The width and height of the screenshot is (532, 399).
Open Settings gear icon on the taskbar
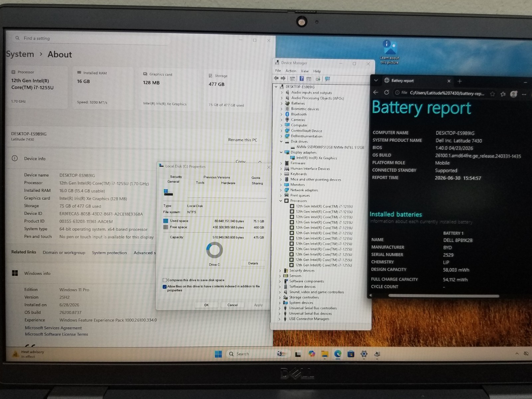pyautogui.click(x=364, y=354)
